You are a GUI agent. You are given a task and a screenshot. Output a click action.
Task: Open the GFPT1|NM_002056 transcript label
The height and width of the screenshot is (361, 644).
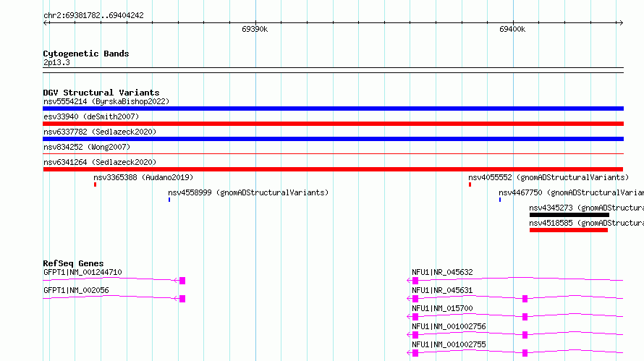pos(77,290)
